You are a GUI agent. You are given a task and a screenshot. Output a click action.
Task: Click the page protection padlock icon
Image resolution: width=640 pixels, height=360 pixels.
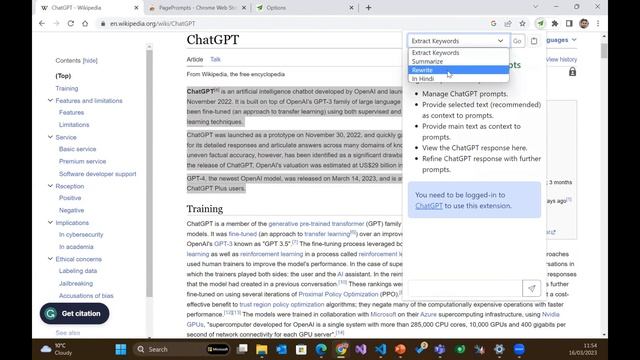(x=572, y=72)
